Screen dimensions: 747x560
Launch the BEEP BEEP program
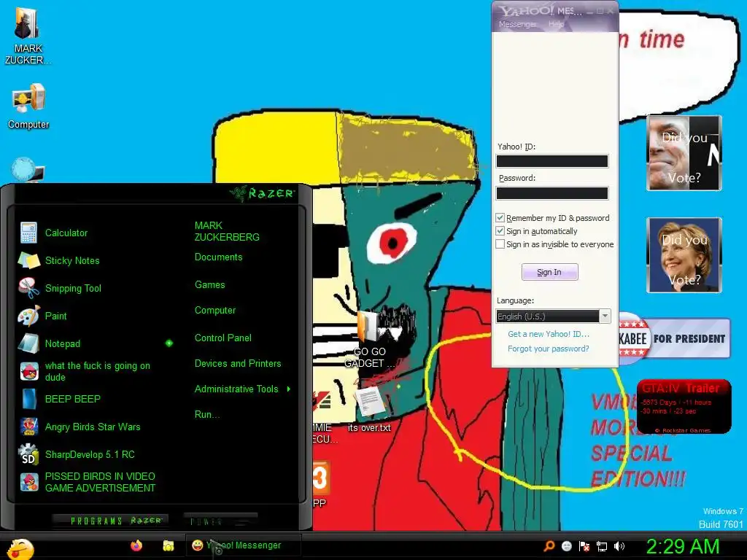(x=60, y=399)
